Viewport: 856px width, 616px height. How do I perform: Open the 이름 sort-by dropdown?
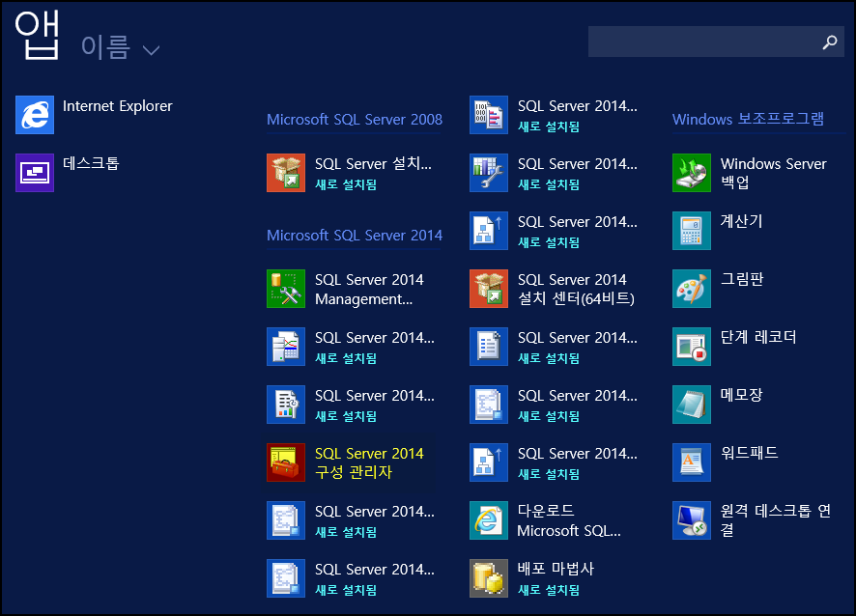pos(120,47)
